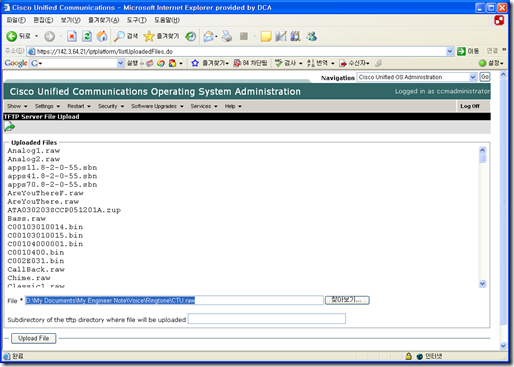The image size is (514, 367).
Task: Click the Internet zone globe in status bar
Action: [x=420, y=356]
